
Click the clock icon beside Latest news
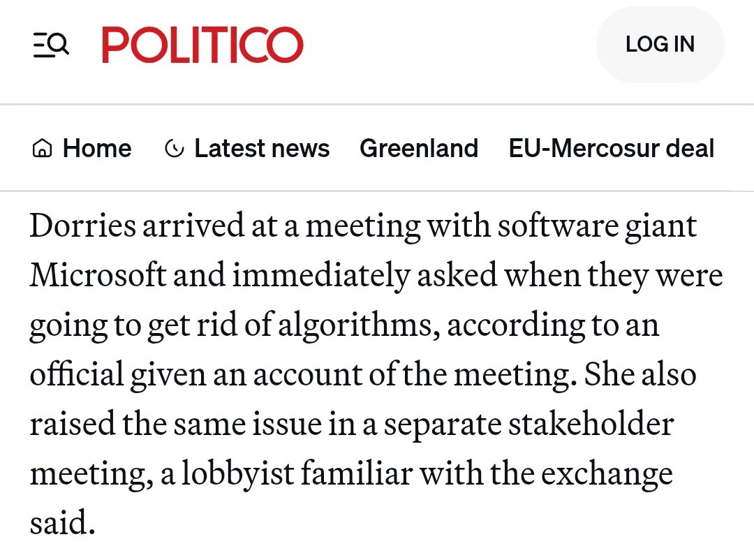click(x=174, y=149)
